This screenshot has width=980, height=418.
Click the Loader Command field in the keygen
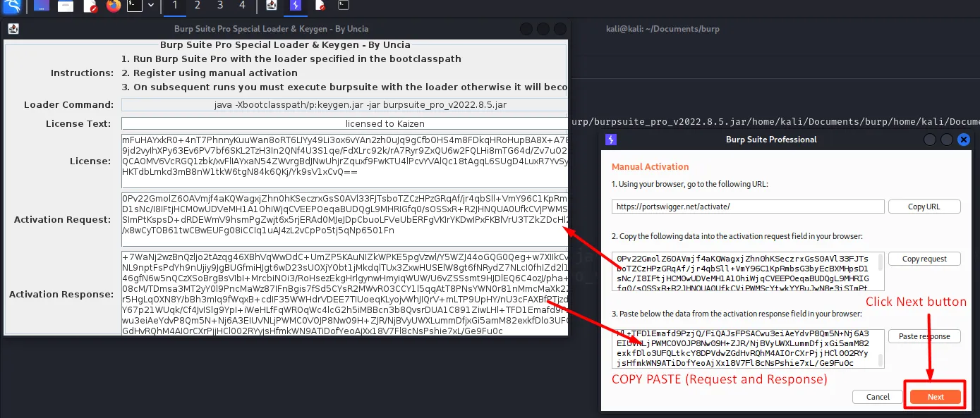(344, 104)
